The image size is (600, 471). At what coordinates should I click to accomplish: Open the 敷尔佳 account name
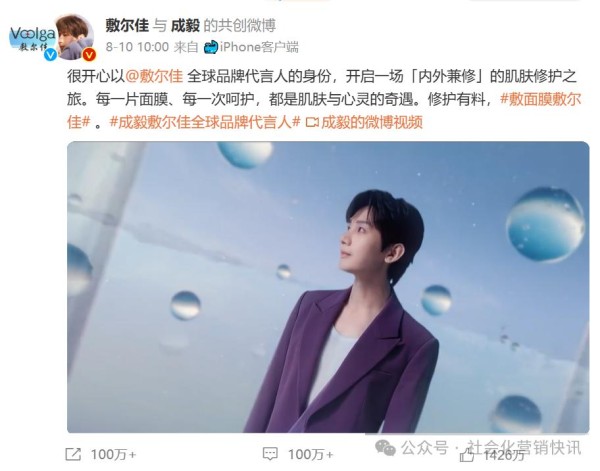tap(127, 26)
